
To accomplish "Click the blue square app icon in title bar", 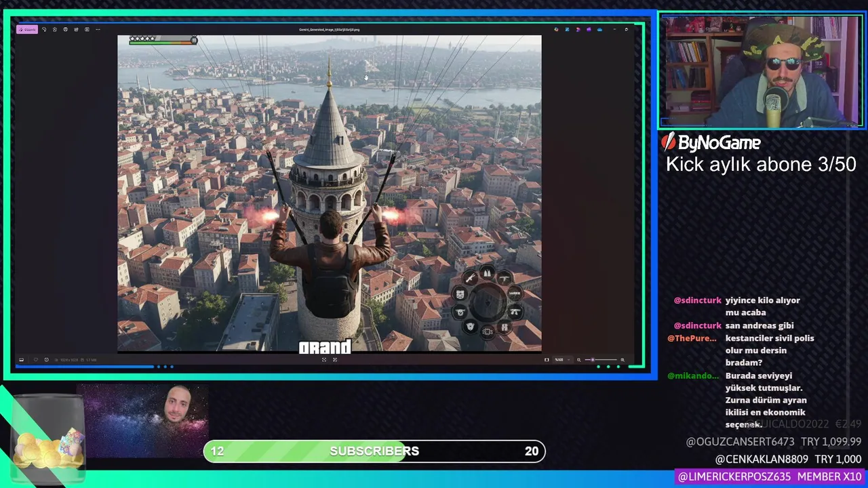I will click(x=567, y=30).
